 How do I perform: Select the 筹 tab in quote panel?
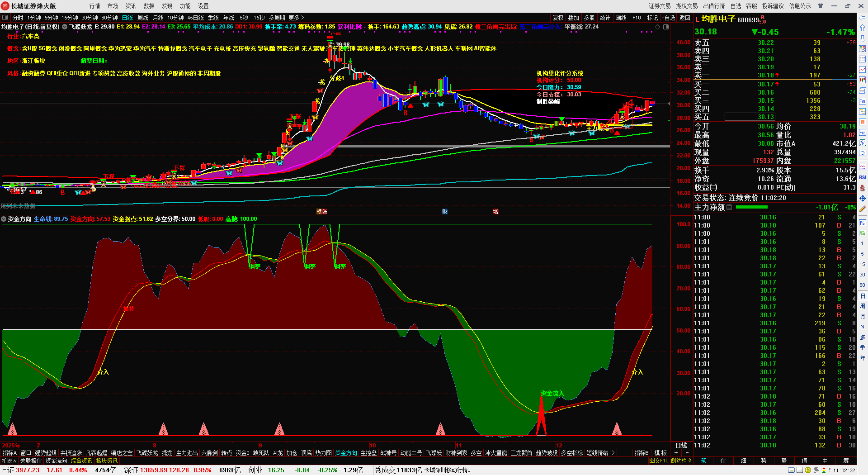tap(846, 461)
